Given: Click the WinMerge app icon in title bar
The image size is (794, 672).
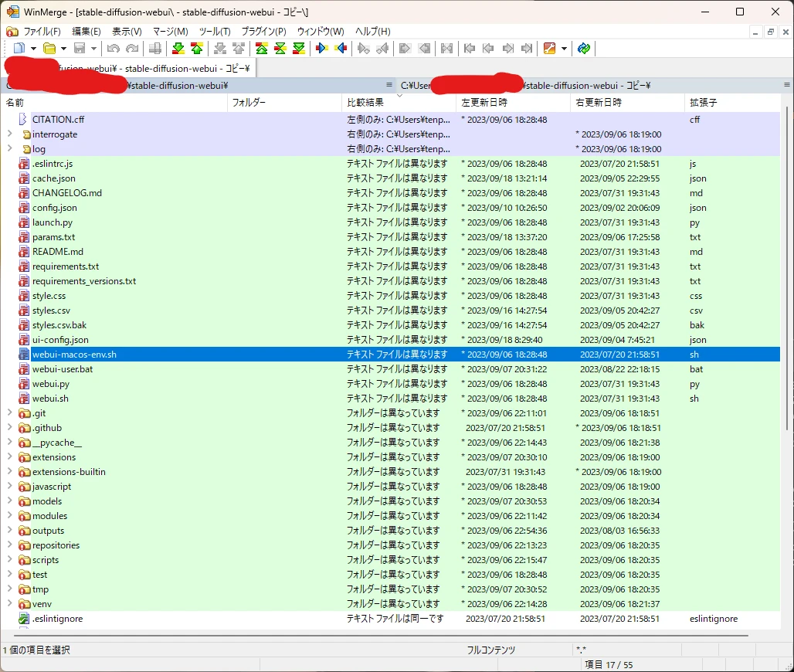Looking at the screenshot, I should point(12,12).
